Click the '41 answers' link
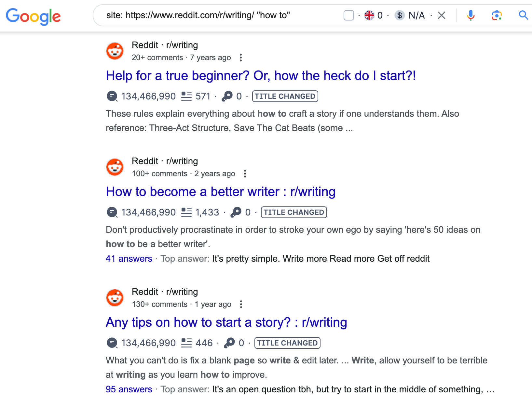Viewport: 532px width, 406px height. tap(129, 259)
